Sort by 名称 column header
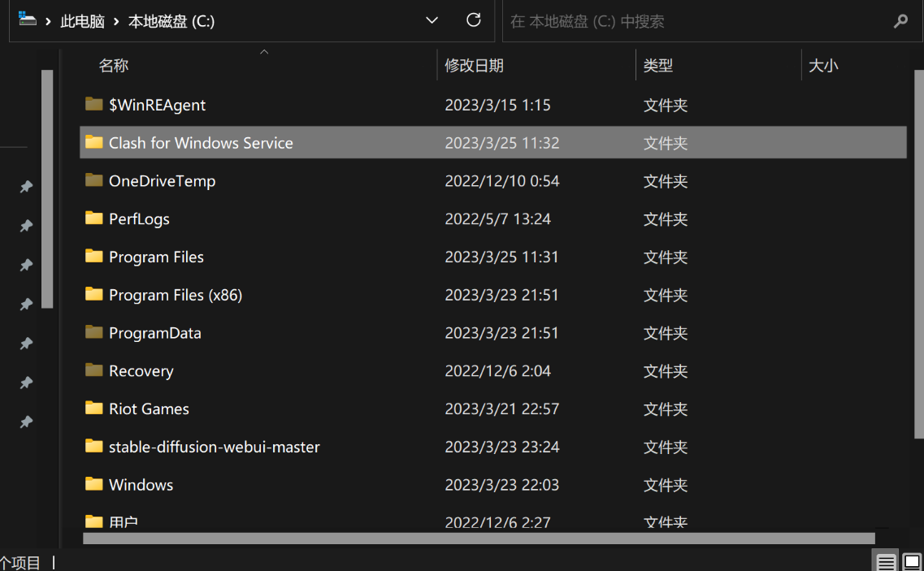This screenshot has width=924, height=571. (x=114, y=66)
